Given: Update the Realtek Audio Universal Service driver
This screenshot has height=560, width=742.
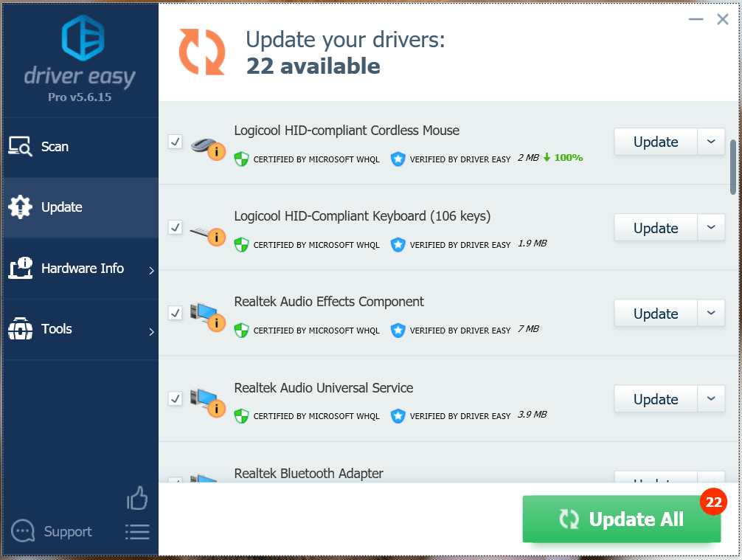Looking at the screenshot, I should coord(656,398).
